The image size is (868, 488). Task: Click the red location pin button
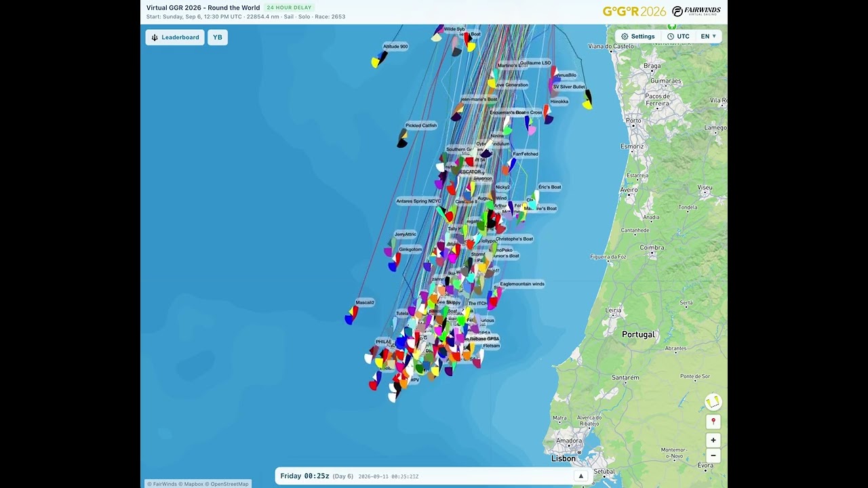point(713,422)
